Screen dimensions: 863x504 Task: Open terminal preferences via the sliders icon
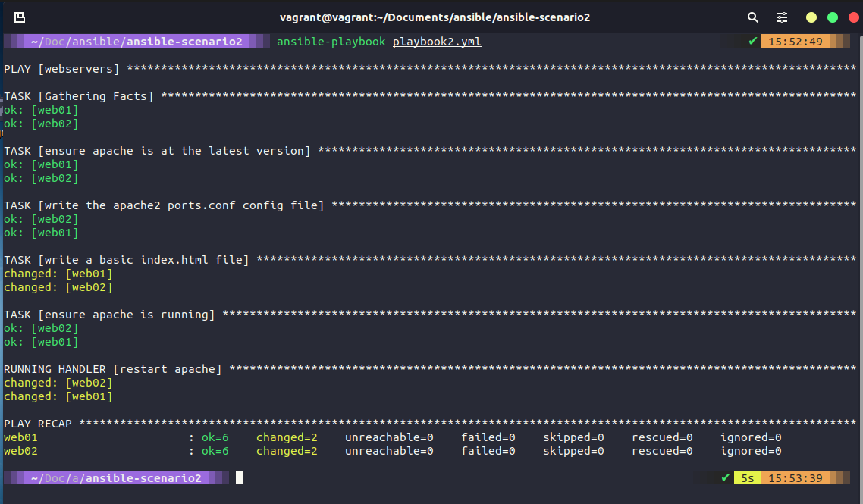(783, 17)
